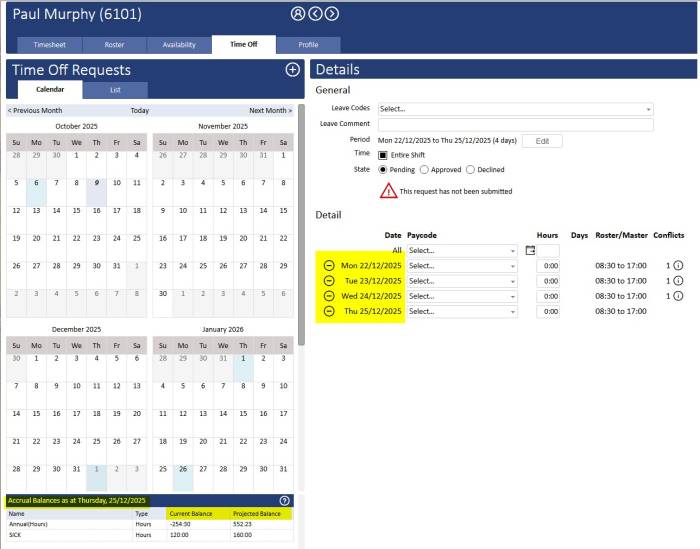The image size is (700, 549).
Task: Switch to the Roster tab
Action: pos(111,45)
